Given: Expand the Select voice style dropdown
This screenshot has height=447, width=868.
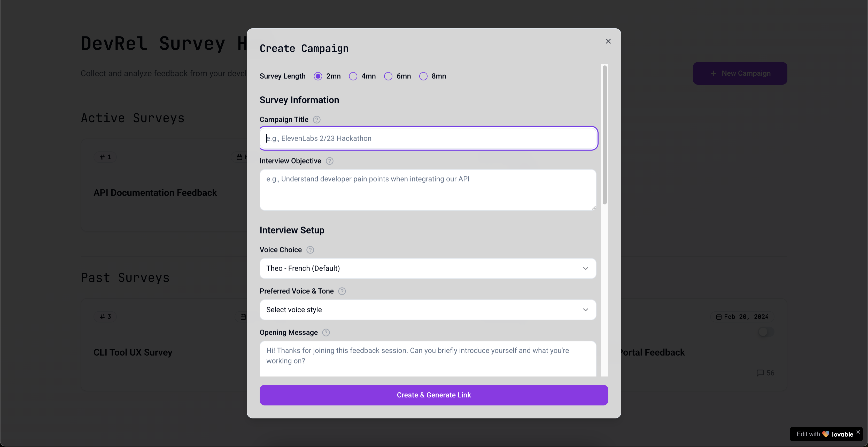Looking at the screenshot, I should click(x=428, y=310).
